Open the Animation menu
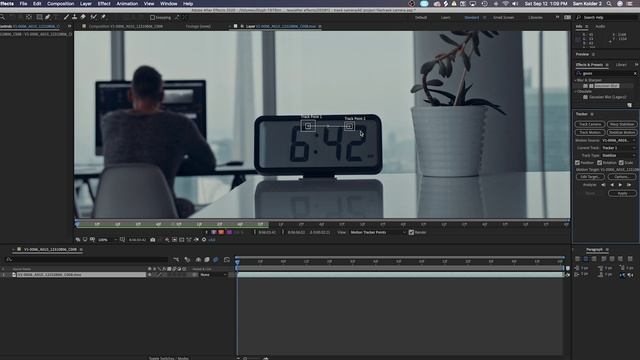 coord(127,3)
